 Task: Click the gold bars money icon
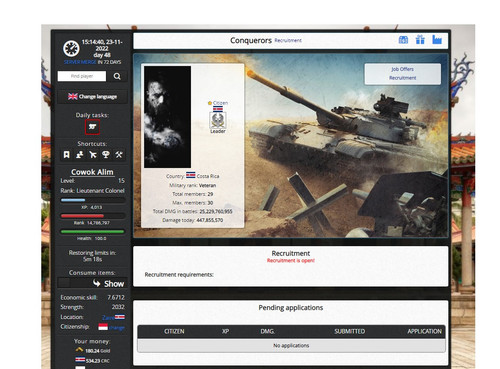[x=79, y=350]
